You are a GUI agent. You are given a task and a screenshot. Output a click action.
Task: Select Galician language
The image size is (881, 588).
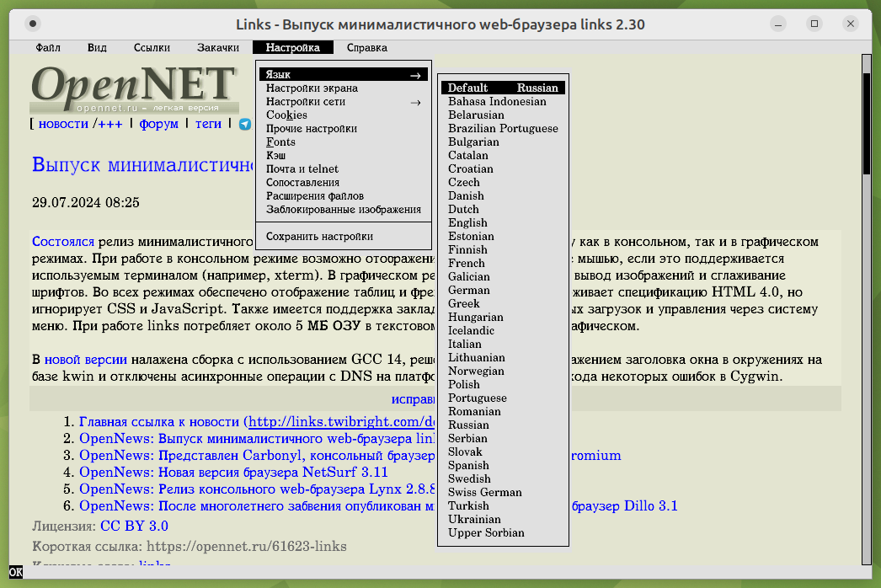tap(503, 277)
